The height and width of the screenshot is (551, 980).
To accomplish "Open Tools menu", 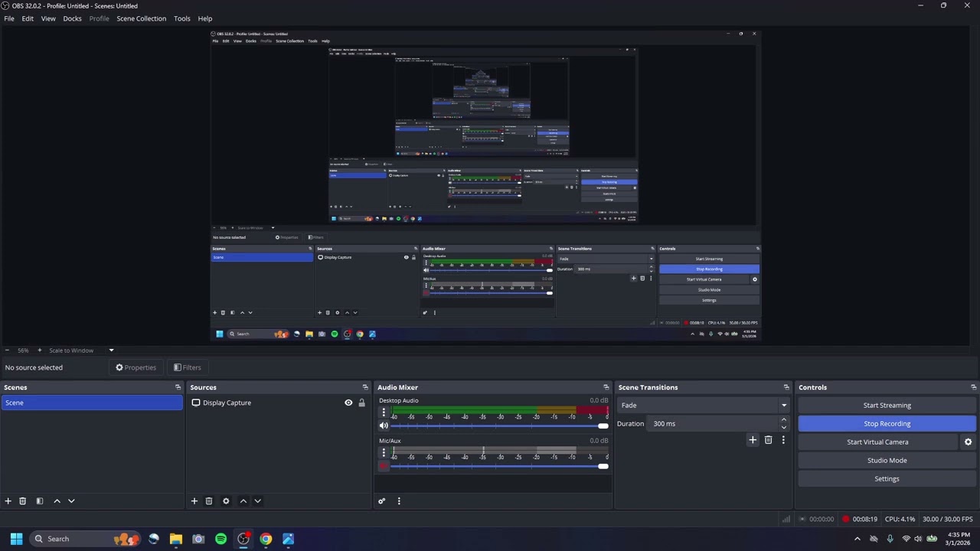I will (x=182, y=18).
